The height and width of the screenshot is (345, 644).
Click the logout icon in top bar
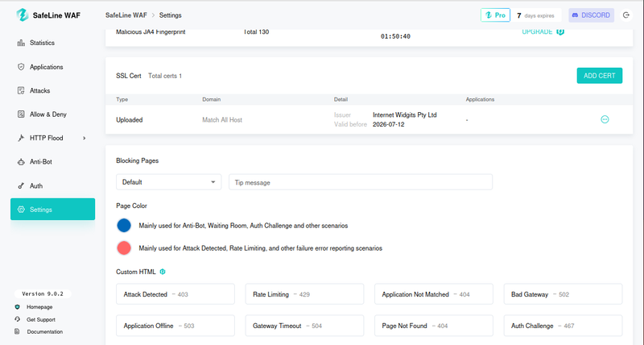pos(626,15)
